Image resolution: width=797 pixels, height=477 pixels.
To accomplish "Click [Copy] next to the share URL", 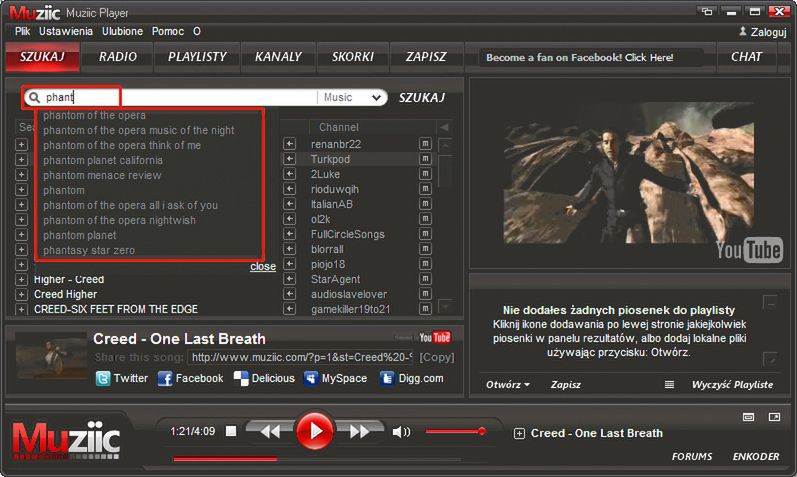I will coord(437,357).
